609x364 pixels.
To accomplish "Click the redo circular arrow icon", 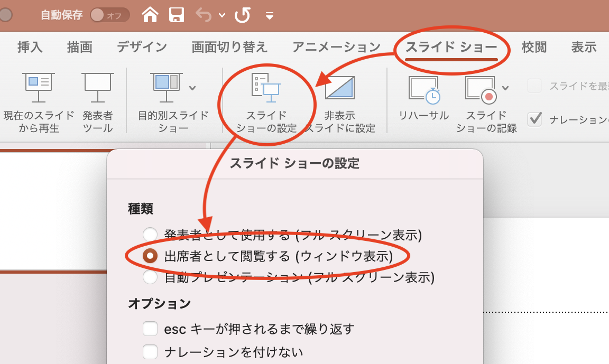I will 243,15.
